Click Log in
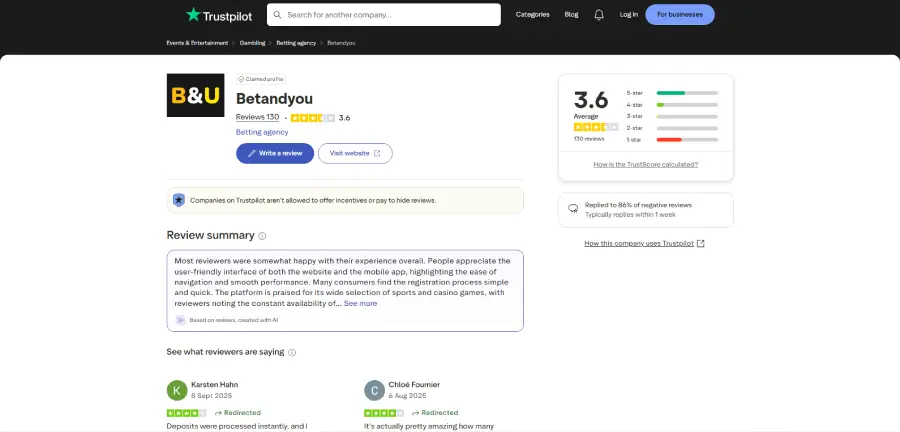The width and height of the screenshot is (900, 432). point(629,15)
